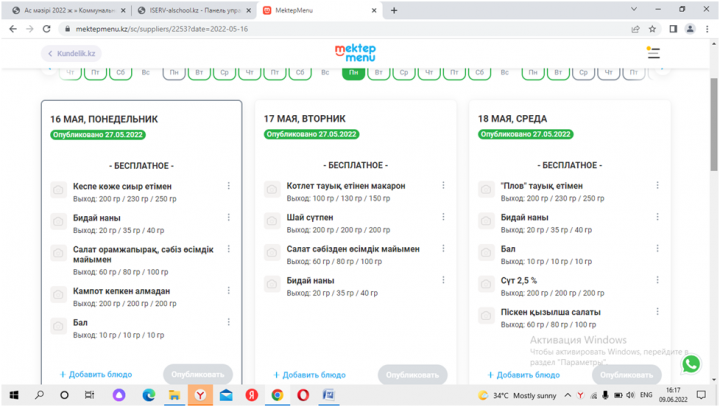
Task: Open options for Салат орамжапырақ dish
Action: (229, 249)
